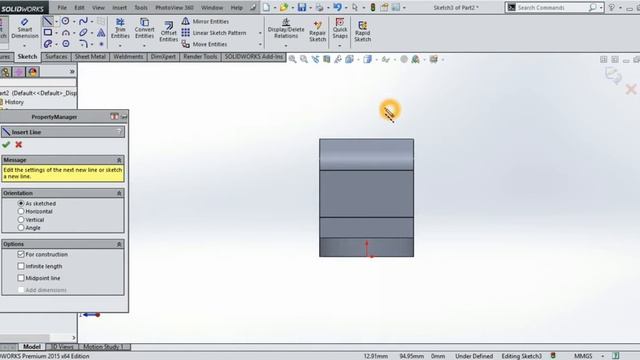
Task: Open the Insert menu
Action: point(119,7)
